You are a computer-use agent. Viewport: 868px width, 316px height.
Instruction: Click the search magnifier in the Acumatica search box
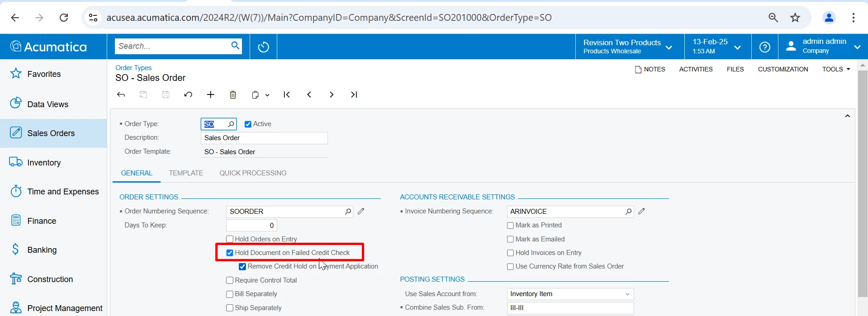click(x=235, y=46)
